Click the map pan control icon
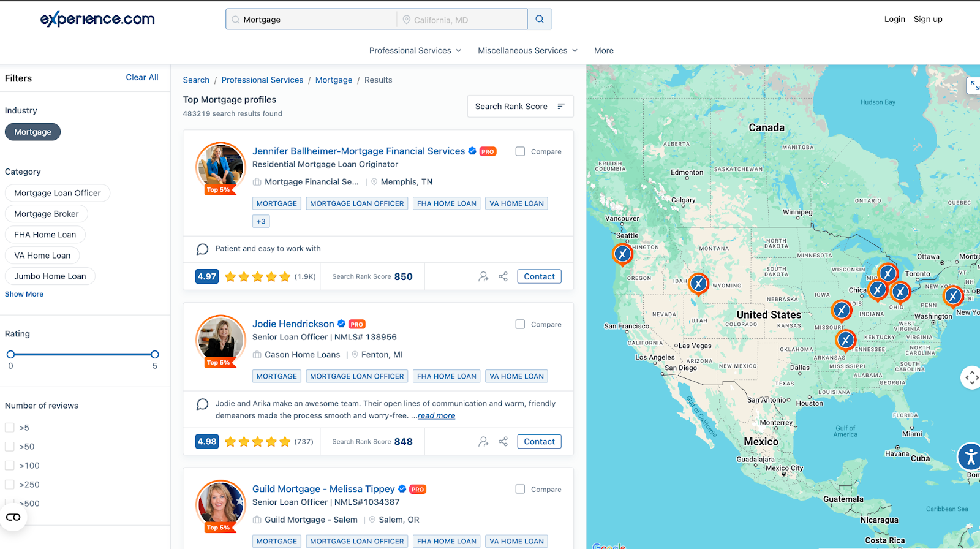The image size is (980, 549). (971, 377)
